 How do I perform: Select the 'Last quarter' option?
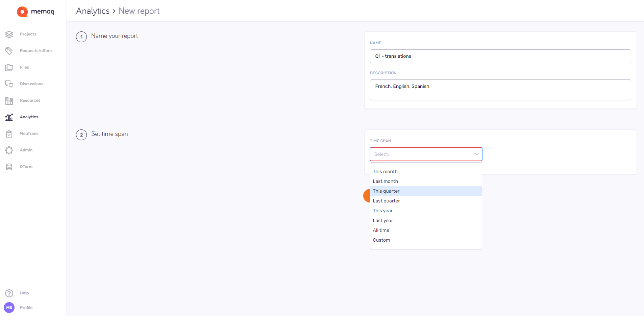pos(426,201)
